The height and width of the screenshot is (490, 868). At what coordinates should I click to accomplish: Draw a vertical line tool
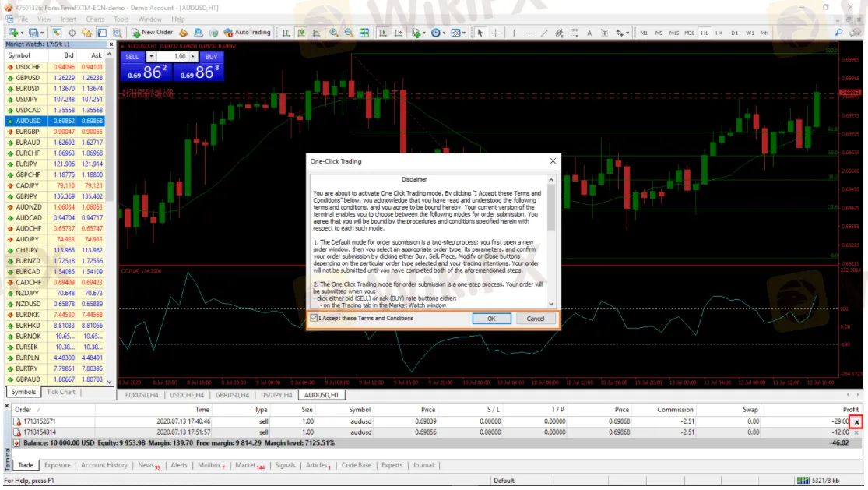(x=514, y=33)
